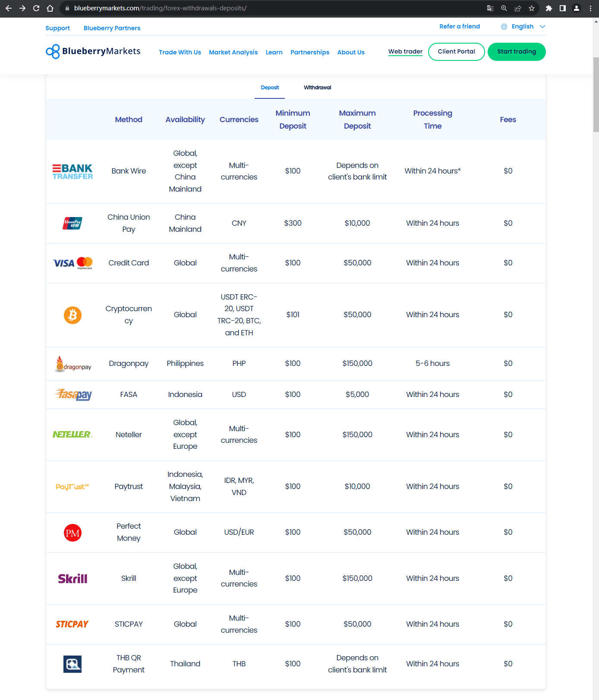Click the FasaPay logo
Image resolution: width=599 pixels, height=700 pixels.
tap(73, 394)
